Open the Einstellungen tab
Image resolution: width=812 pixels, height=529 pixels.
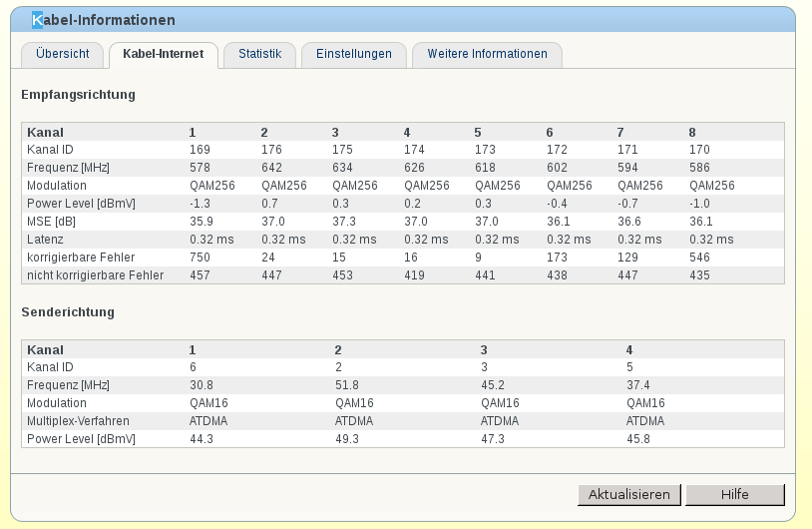(354, 54)
